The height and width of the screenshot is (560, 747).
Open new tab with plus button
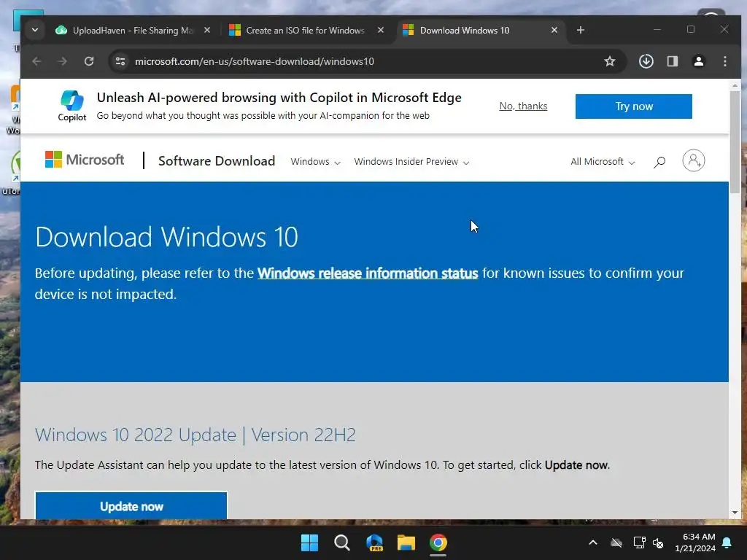click(580, 31)
